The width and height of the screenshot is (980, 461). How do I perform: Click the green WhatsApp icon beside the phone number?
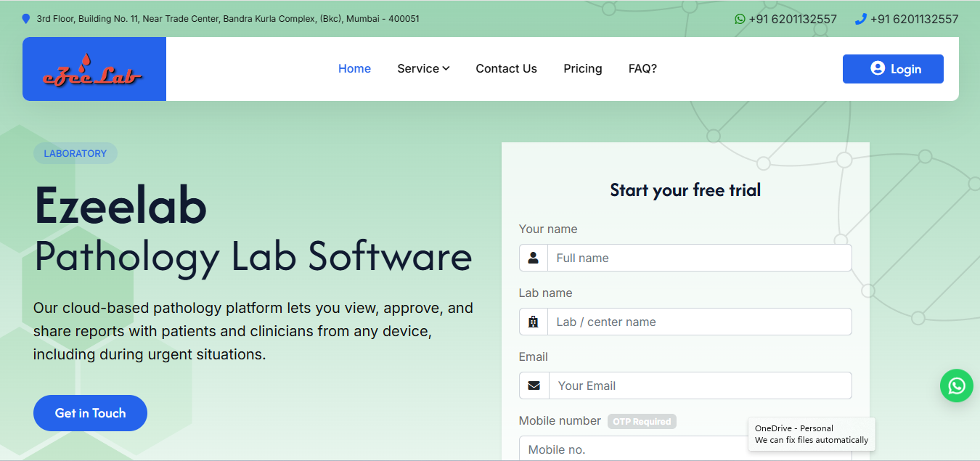point(738,18)
